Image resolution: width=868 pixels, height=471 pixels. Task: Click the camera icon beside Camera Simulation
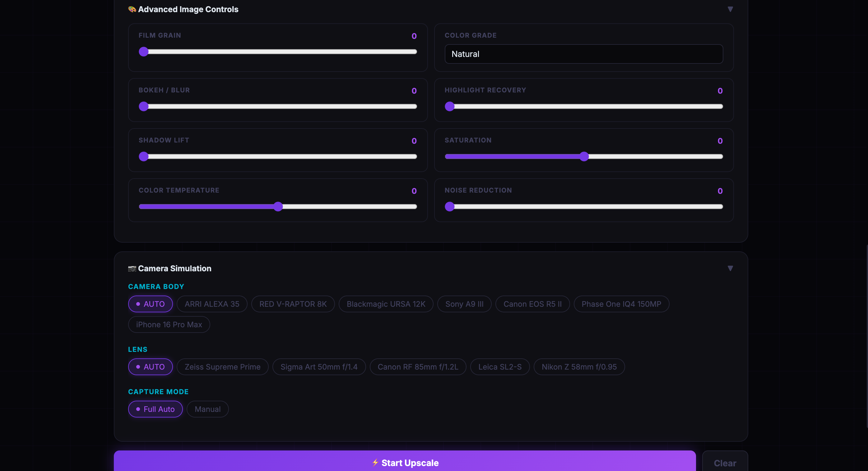tap(132, 268)
